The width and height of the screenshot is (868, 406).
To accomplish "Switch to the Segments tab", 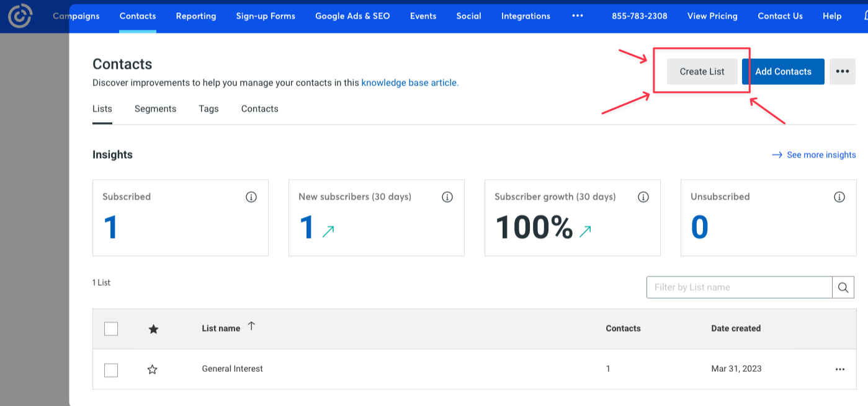I will coord(155,109).
